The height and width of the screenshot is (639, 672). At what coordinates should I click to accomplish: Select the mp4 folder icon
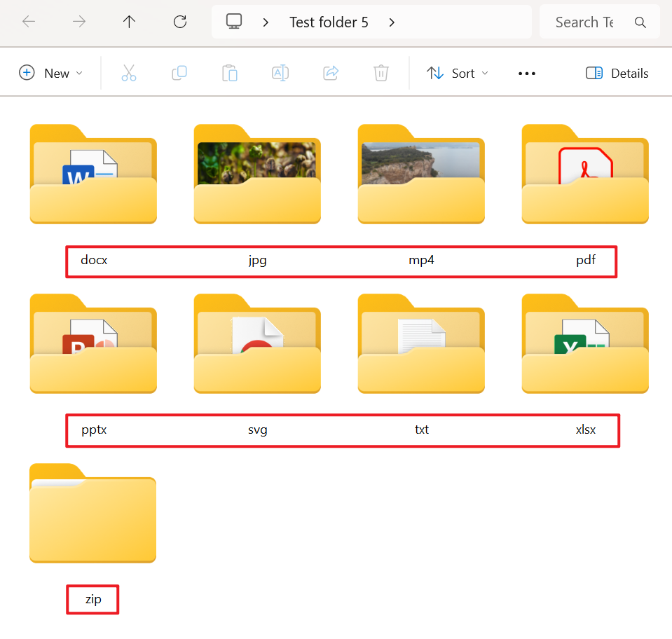(x=421, y=174)
